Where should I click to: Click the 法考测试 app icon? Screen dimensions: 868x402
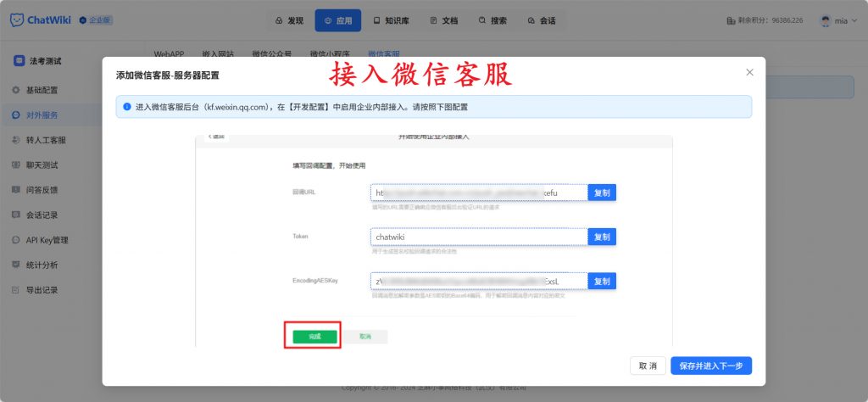[19, 61]
